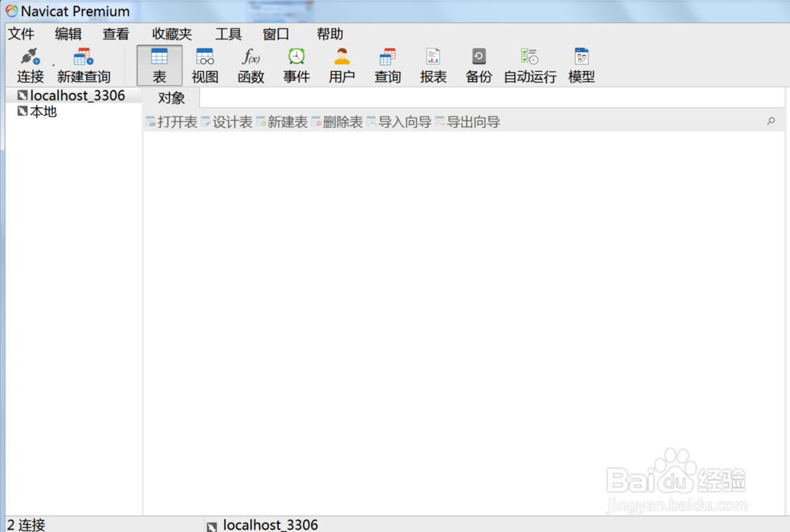This screenshot has height=532, width=790.
Task: Open the Tools (工具) menu
Action: [228, 34]
